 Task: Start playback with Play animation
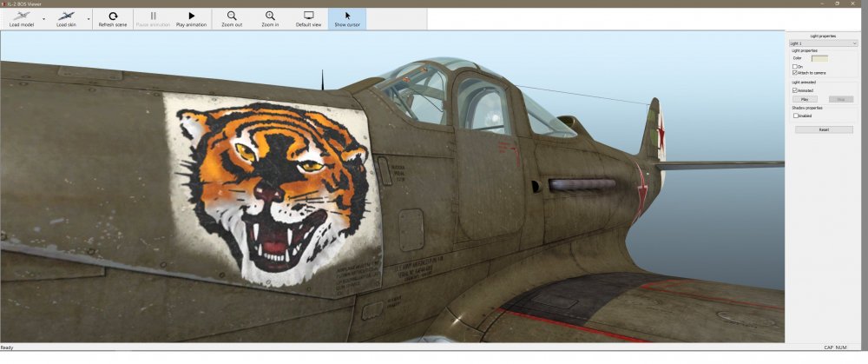(191, 18)
